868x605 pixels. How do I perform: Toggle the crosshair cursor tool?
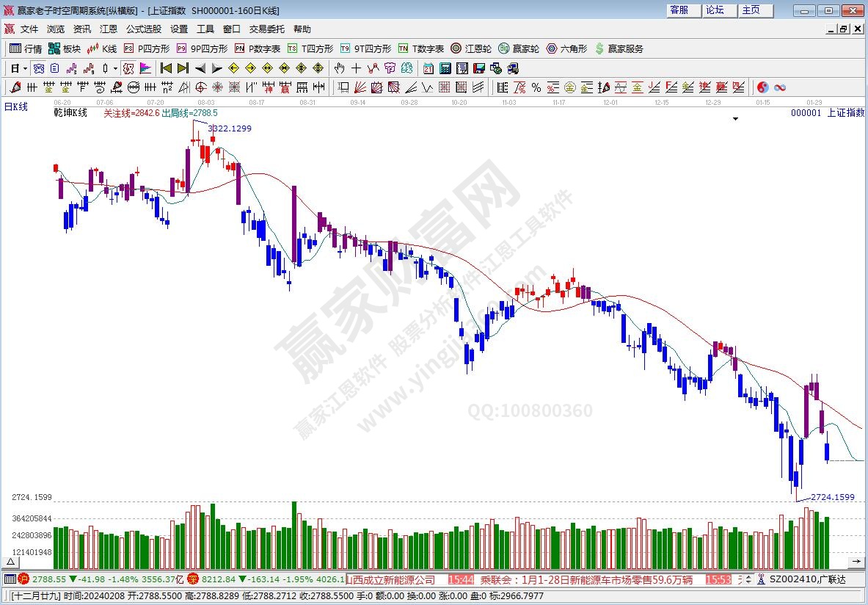(356, 68)
